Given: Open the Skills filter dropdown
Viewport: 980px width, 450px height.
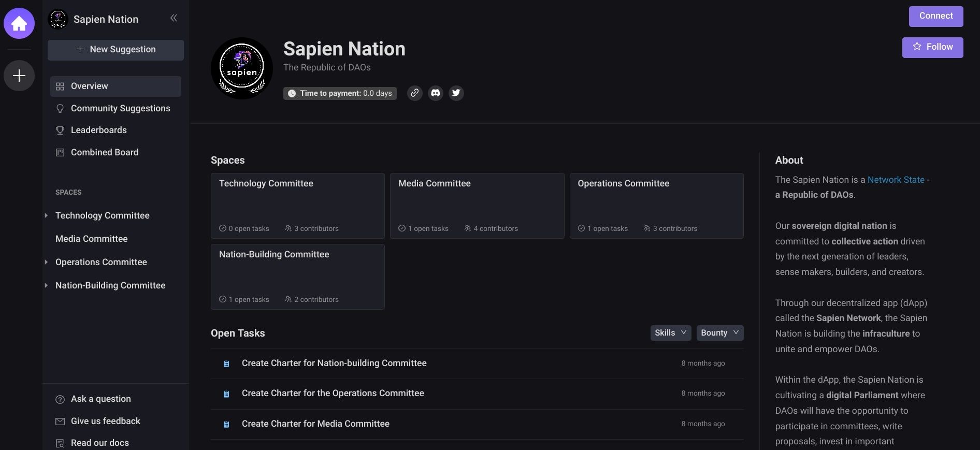Looking at the screenshot, I should (670, 333).
